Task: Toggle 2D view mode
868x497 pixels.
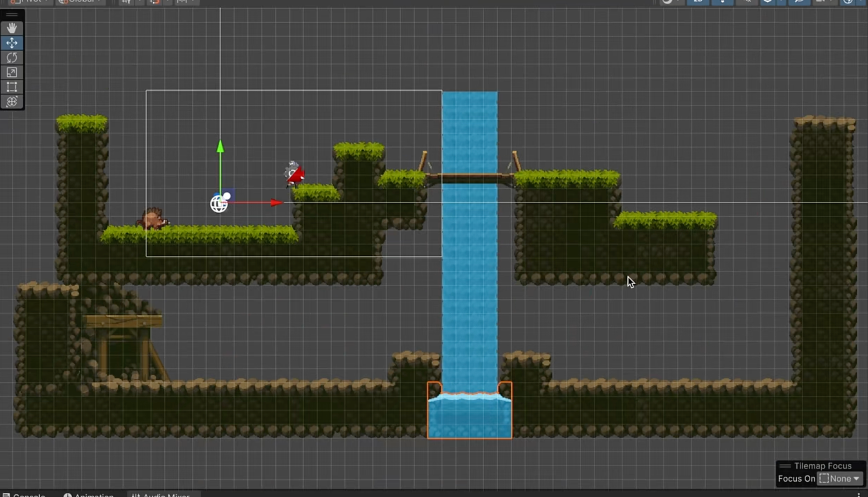Action: point(698,2)
